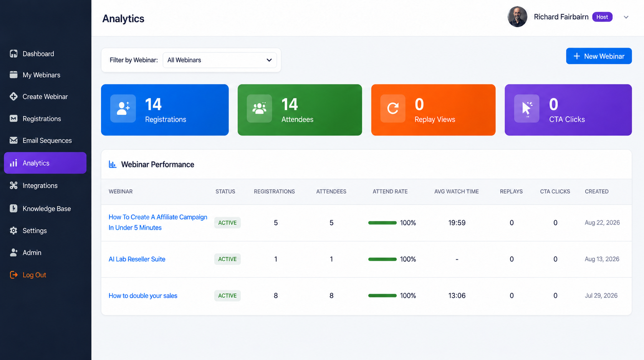Click the Settings gear icon

coord(13,231)
